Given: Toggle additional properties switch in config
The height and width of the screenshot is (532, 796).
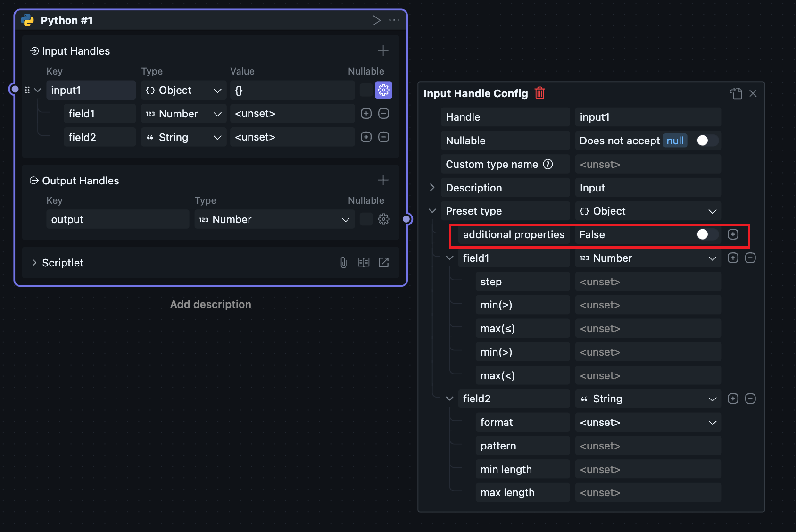Looking at the screenshot, I should (706, 234).
